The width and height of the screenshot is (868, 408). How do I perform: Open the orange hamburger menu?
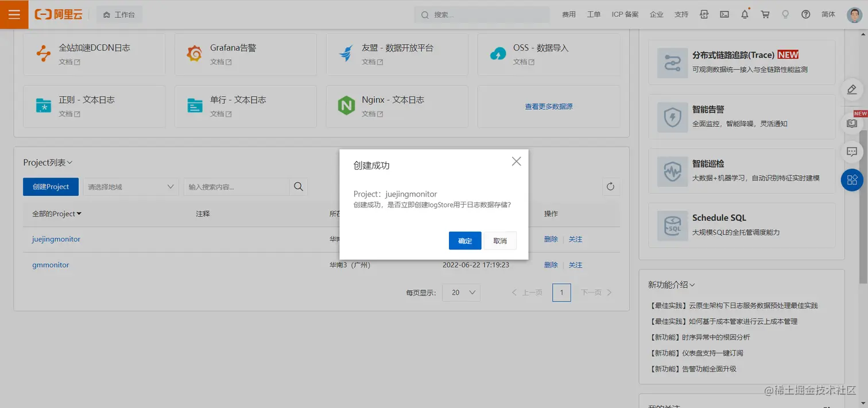[x=14, y=14]
